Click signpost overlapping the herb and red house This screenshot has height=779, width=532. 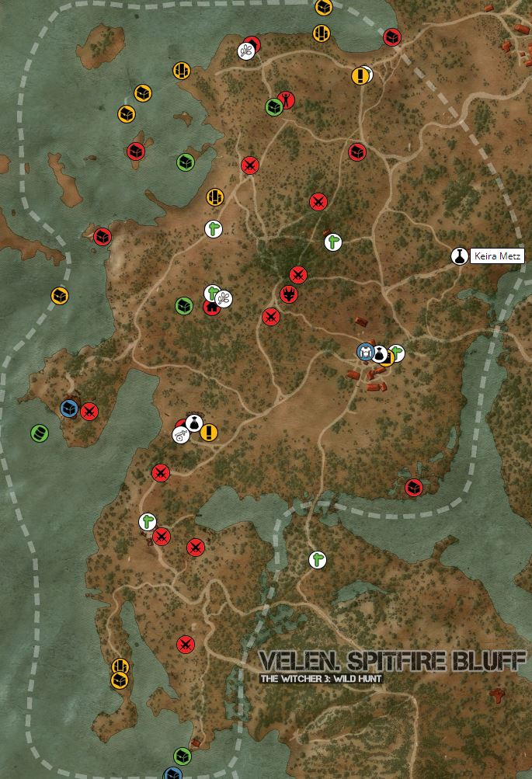tap(211, 292)
